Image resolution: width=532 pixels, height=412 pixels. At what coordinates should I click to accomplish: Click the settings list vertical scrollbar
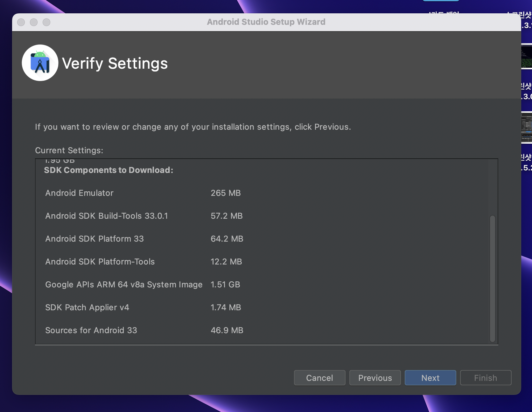493,279
